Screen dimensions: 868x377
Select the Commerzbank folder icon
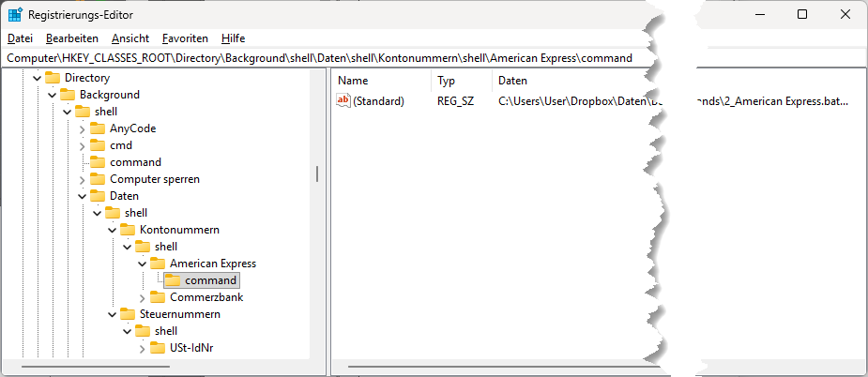pyautogui.click(x=158, y=297)
